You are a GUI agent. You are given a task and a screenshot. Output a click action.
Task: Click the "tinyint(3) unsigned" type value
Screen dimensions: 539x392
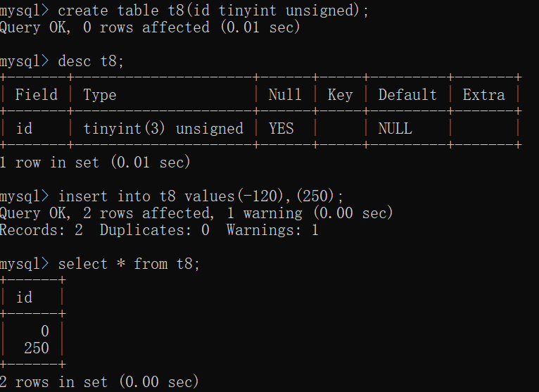163,129
